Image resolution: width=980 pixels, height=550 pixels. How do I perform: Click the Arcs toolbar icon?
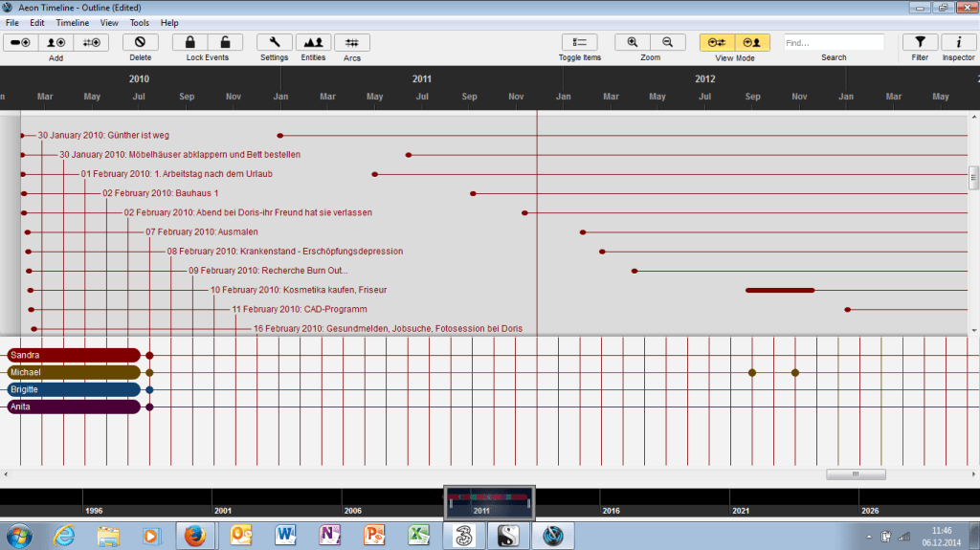[352, 42]
